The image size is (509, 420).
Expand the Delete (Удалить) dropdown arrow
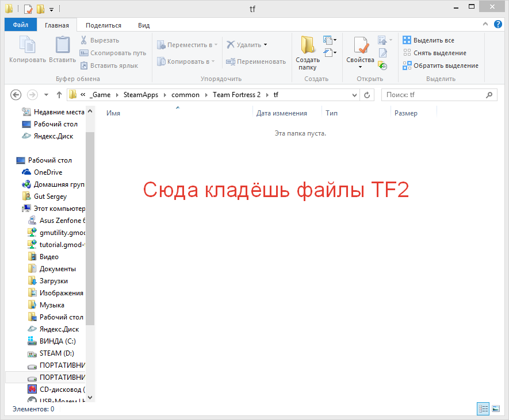pyautogui.click(x=266, y=45)
